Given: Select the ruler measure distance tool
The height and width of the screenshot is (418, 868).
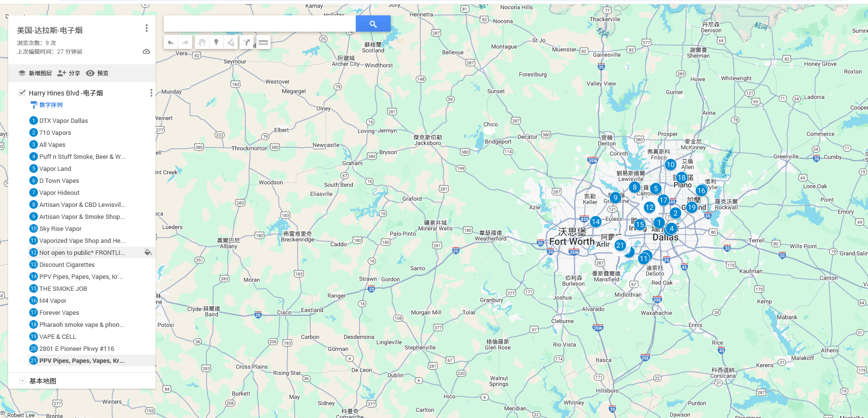Looking at the screenshot, I should tap(263, 43).
